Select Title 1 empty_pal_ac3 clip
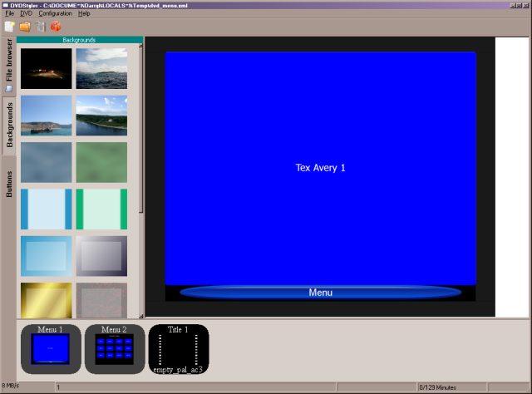 [179, 349]
